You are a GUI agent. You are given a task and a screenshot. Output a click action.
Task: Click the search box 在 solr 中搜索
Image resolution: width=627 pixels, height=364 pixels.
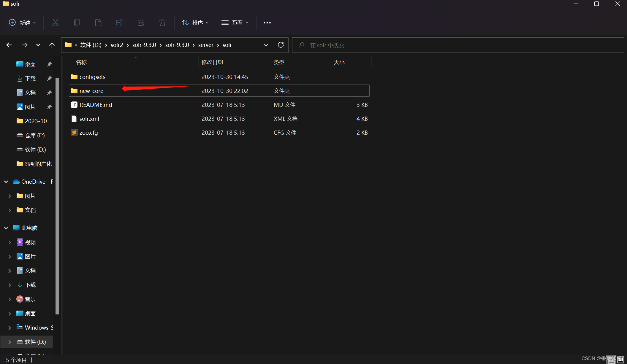(x=457, y=45)
